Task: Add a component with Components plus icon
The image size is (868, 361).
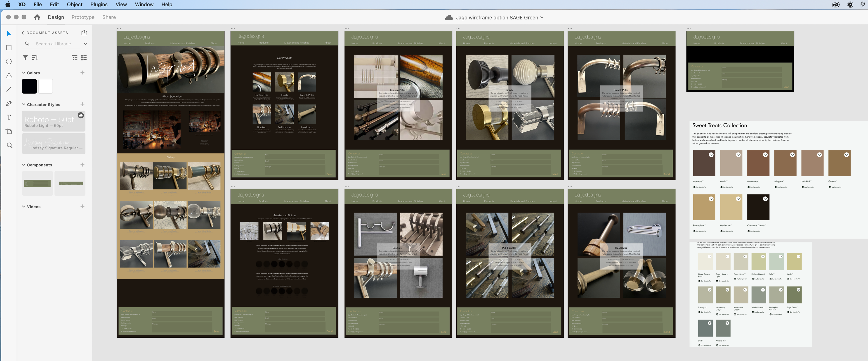Action: [82, 165]
